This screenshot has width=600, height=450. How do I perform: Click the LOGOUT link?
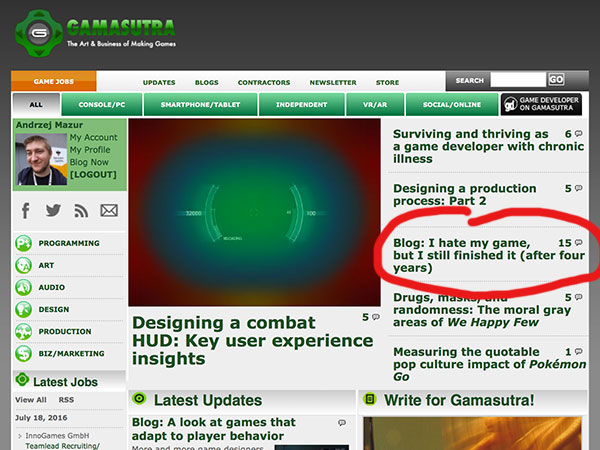(93, 174)
